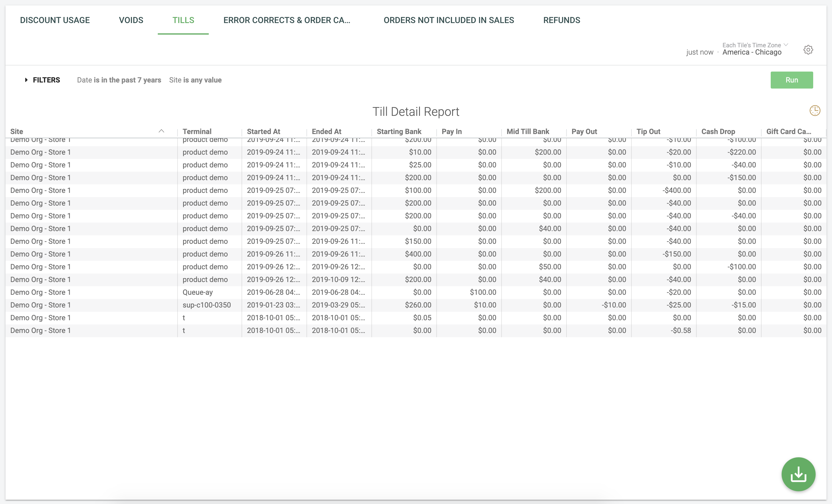
Task: Click the -$400.00 Tip Out value
Action: pyautogui.click(x=676, y=190)
